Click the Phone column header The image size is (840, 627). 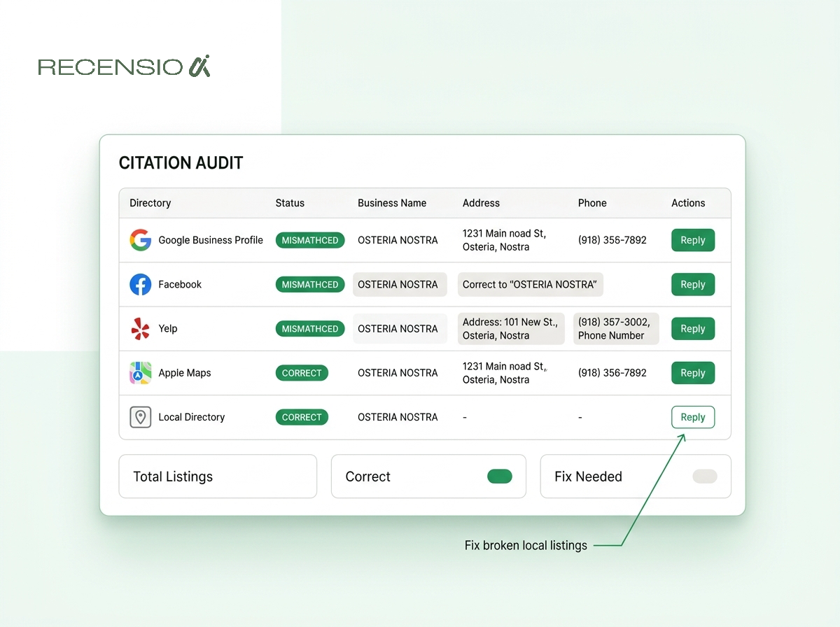pyautogui.click(x=592, y=203)
